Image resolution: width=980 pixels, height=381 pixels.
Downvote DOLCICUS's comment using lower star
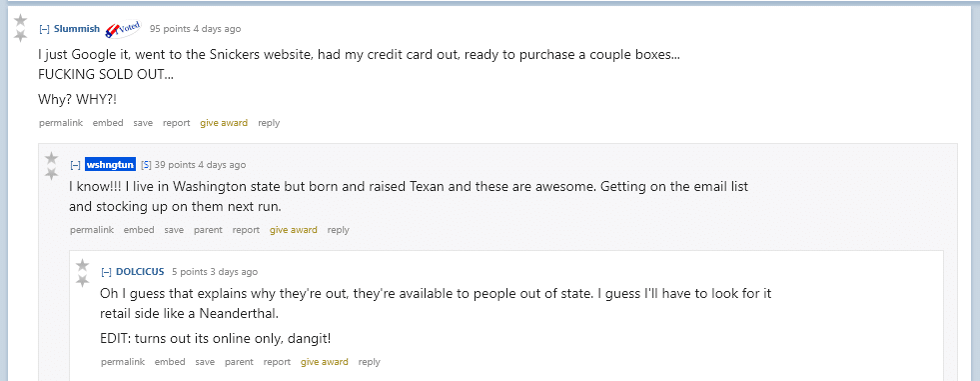(83, 281)
